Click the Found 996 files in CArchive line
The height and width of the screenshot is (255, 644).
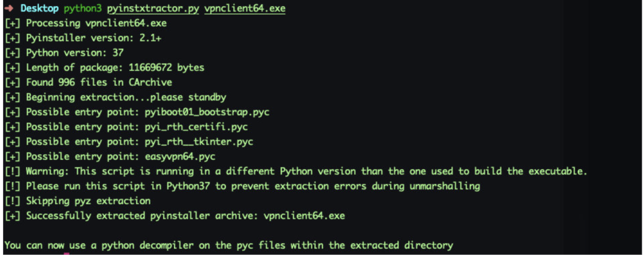click(88, 83)
